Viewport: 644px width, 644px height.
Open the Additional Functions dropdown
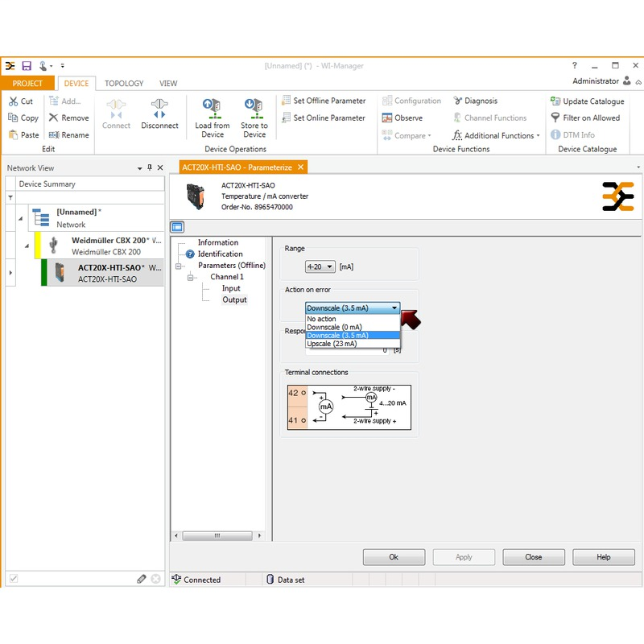(x=496, y=135)
